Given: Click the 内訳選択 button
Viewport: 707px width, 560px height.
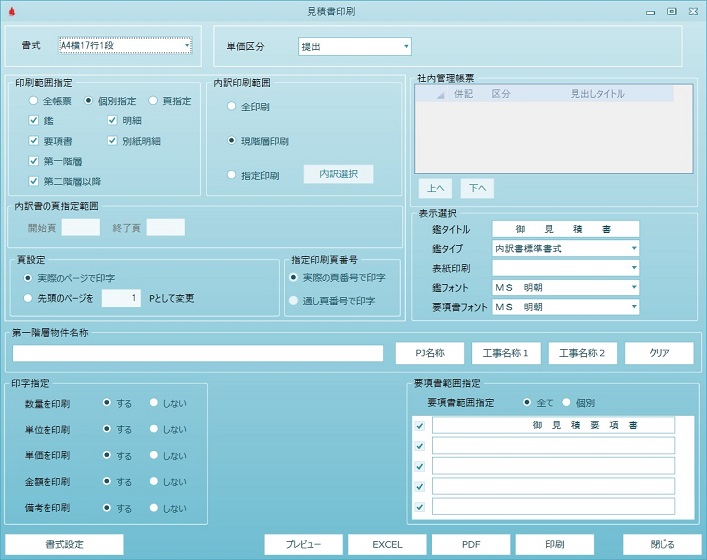Looking at the screenshot, I should [338, 174].
